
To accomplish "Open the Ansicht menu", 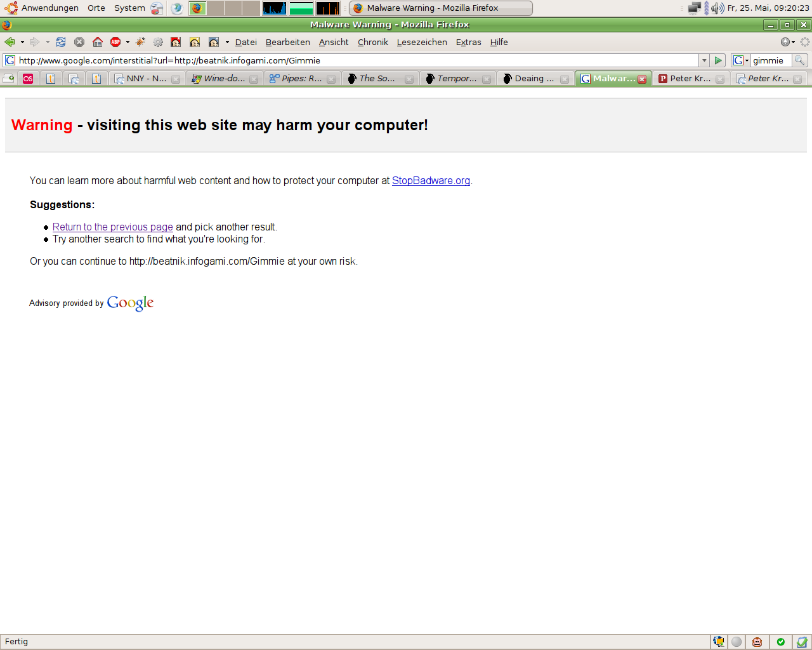I will pos(334,43).
